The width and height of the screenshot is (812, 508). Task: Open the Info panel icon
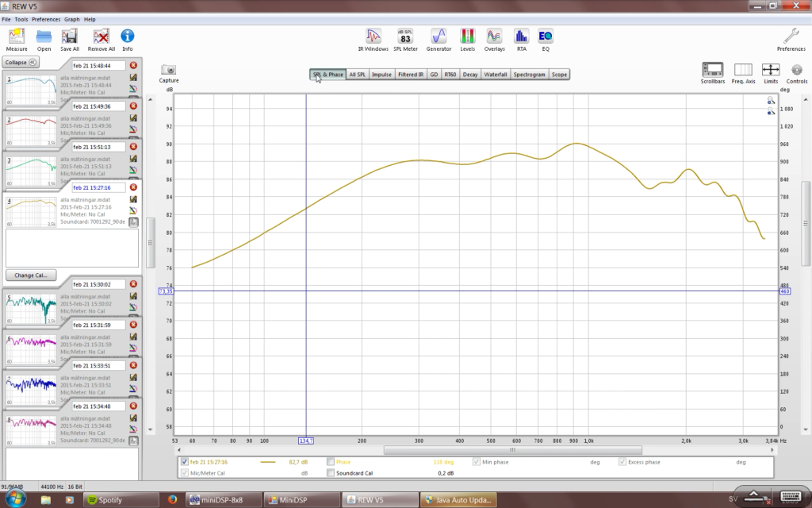pyautogui.click(x=128, y=40)
